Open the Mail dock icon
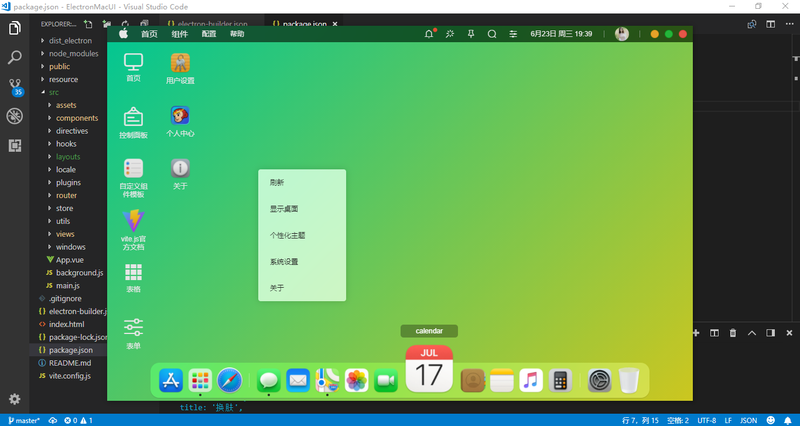The height and width of the screenshot is (426, 800). (298, 381)
